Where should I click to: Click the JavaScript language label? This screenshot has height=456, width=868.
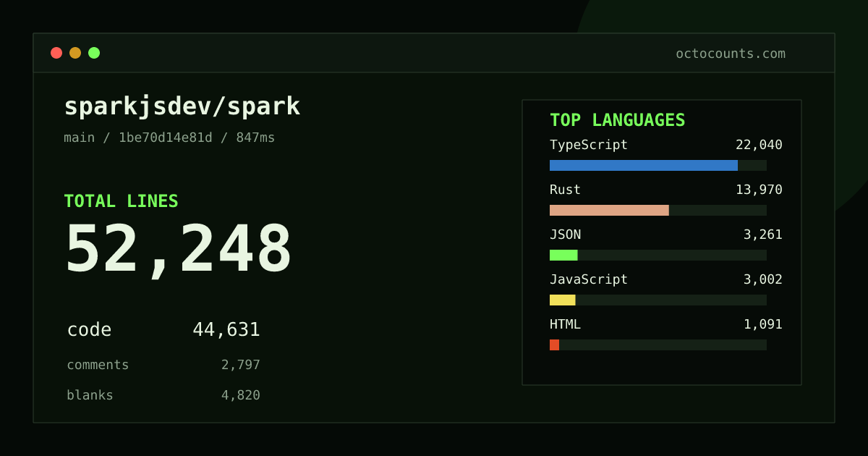point(589,279)
